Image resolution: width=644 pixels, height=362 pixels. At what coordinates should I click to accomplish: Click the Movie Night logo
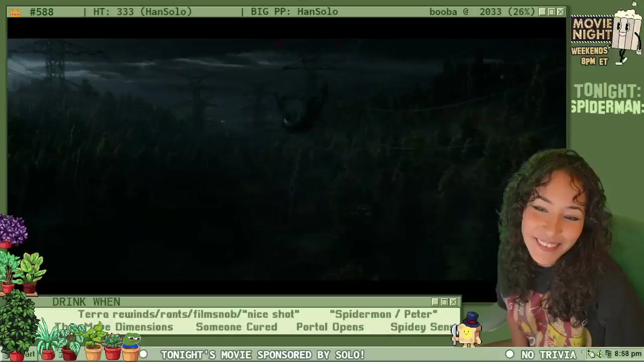tap(592, 29)
